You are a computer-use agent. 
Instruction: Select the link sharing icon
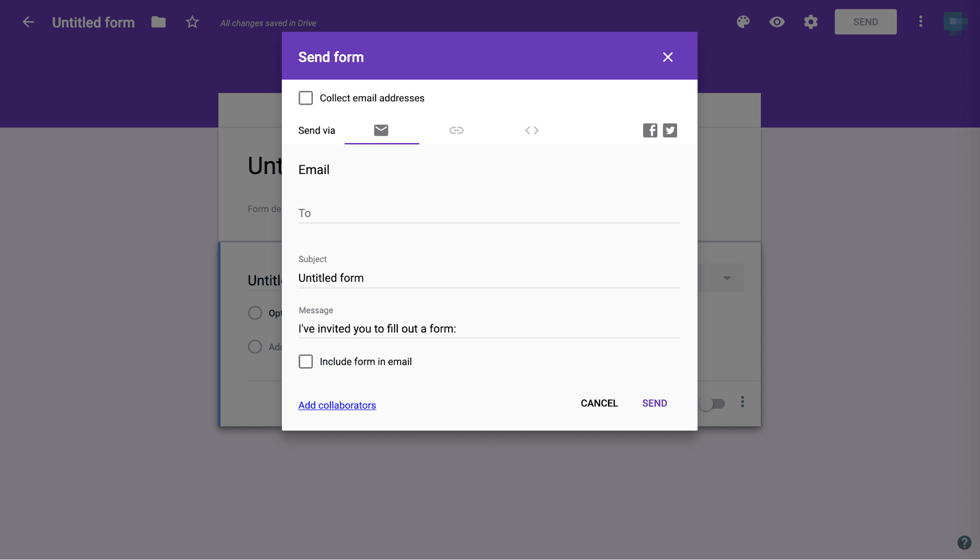(x=455, y=130)
